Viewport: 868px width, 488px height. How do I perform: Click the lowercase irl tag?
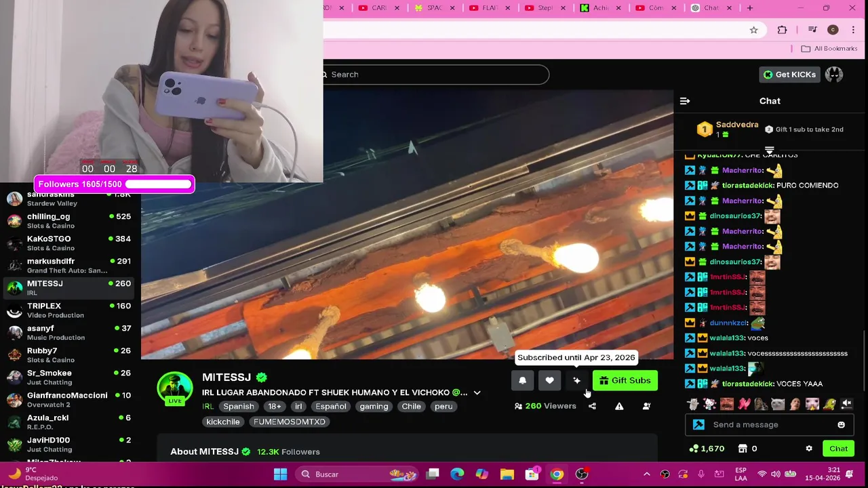[298, 407]
